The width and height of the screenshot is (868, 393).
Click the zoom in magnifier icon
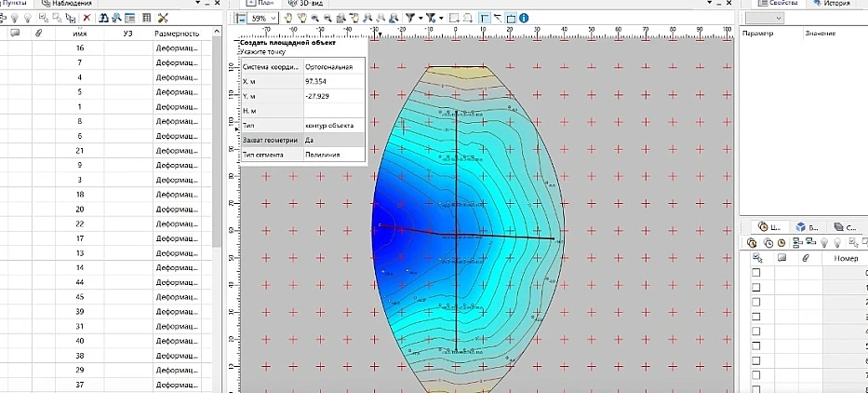coord(314,18)
